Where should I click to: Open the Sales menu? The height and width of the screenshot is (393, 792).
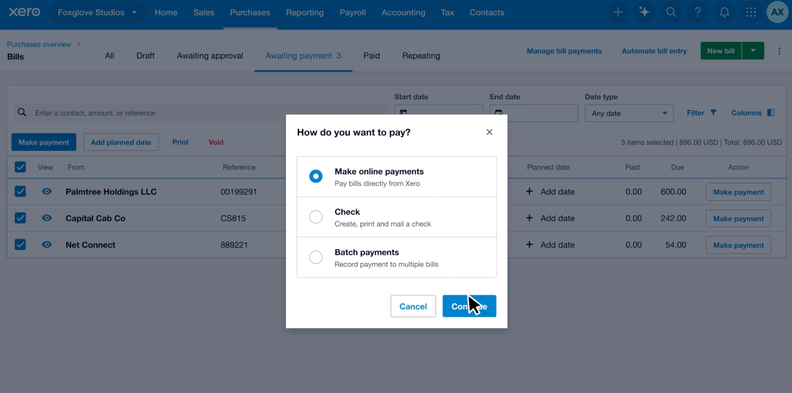[x=204, y=13]
